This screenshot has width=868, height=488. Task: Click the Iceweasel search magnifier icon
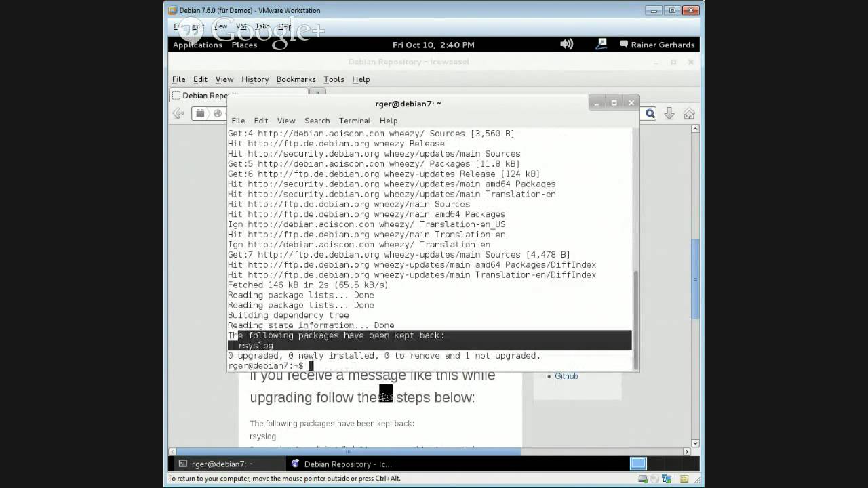(650, 114)
